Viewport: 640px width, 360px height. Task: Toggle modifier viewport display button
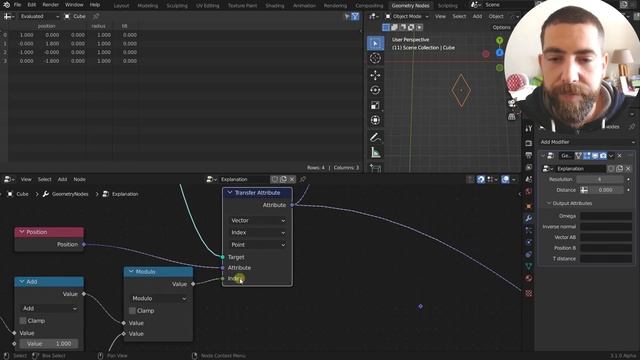pos(595,156)
